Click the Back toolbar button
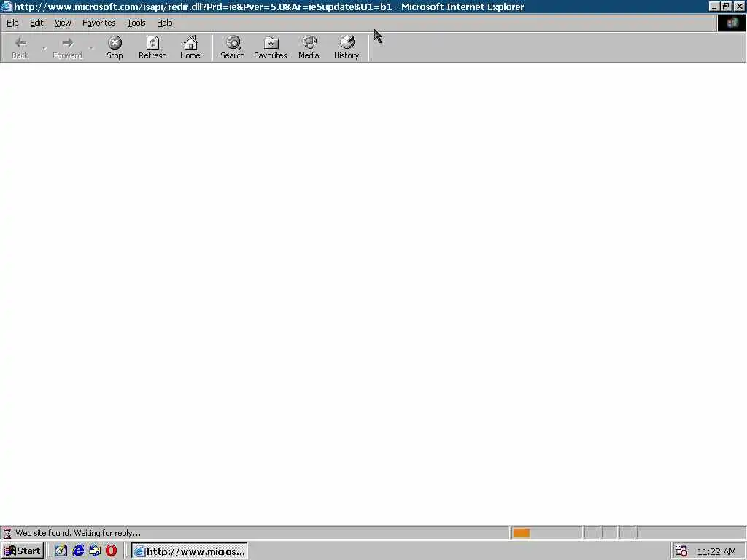This screenshot has width=747, height=560. 20,47
